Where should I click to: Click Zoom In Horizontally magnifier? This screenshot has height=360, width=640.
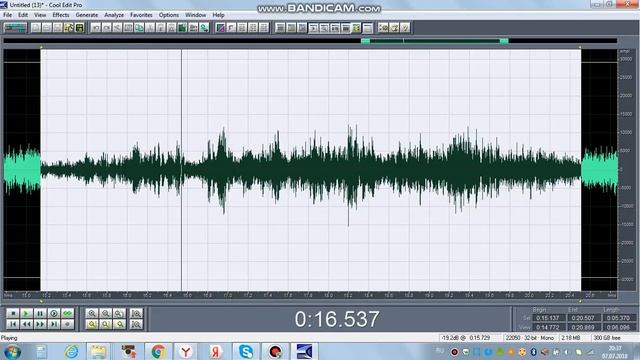92,313
